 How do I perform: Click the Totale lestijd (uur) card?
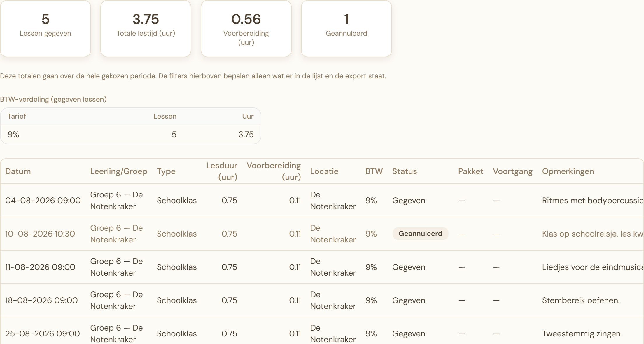click(x=146, y=28)
